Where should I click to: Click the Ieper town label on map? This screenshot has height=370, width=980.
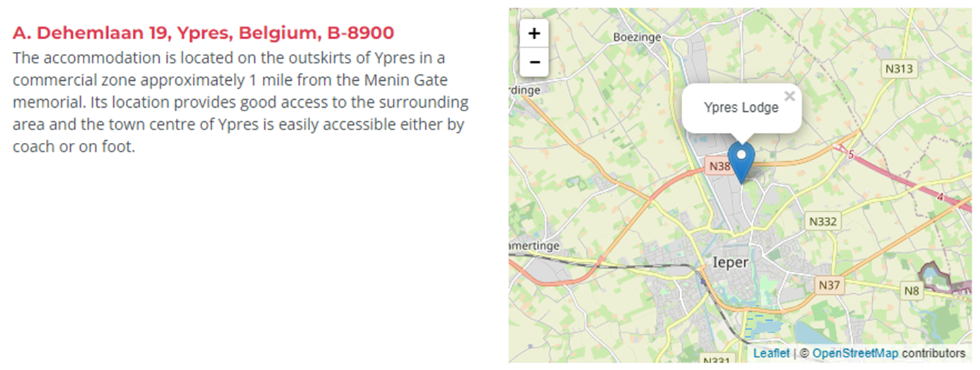(731, 262)
